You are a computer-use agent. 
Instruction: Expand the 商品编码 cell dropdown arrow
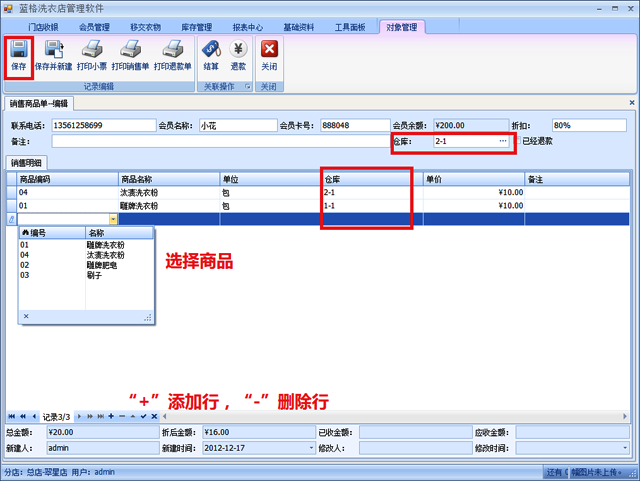tap(113, 219)
